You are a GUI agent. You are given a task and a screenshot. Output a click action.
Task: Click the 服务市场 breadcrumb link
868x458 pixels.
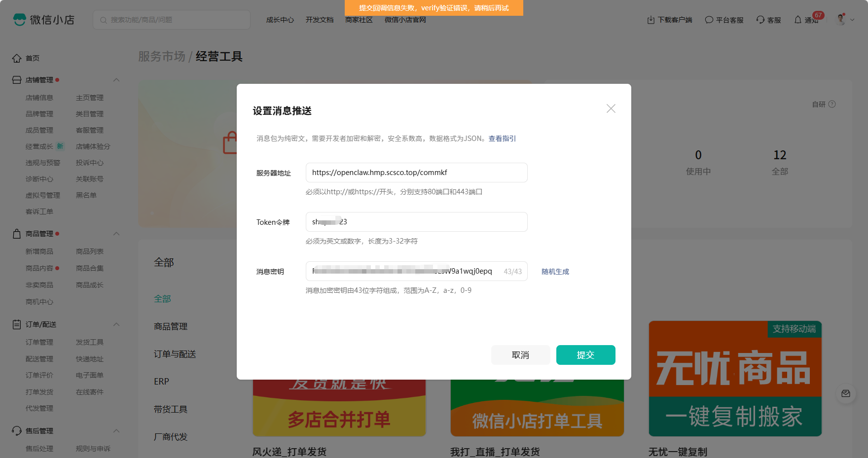point(162,57)
